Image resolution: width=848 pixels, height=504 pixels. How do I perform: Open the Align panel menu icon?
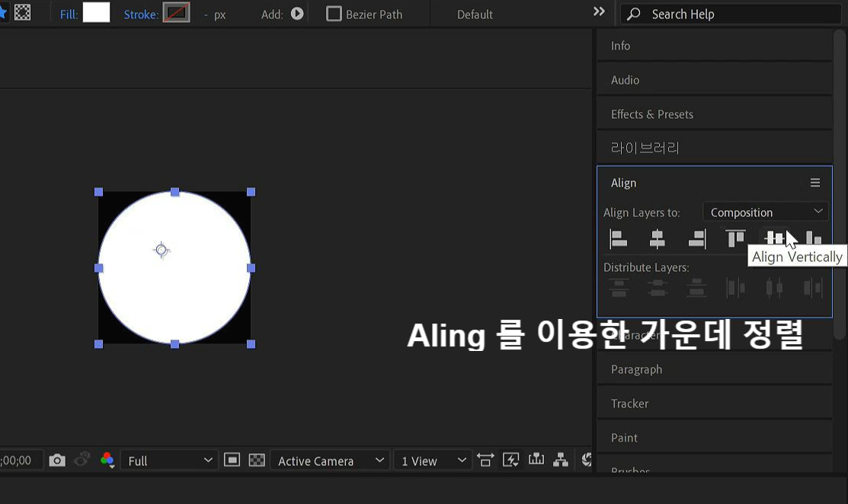coord(815,183)
